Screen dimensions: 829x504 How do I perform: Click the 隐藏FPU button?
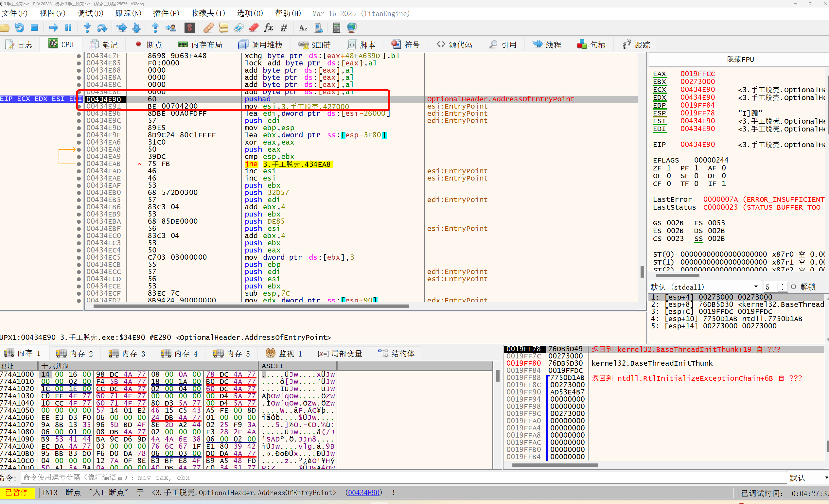(x=740, y=60)
